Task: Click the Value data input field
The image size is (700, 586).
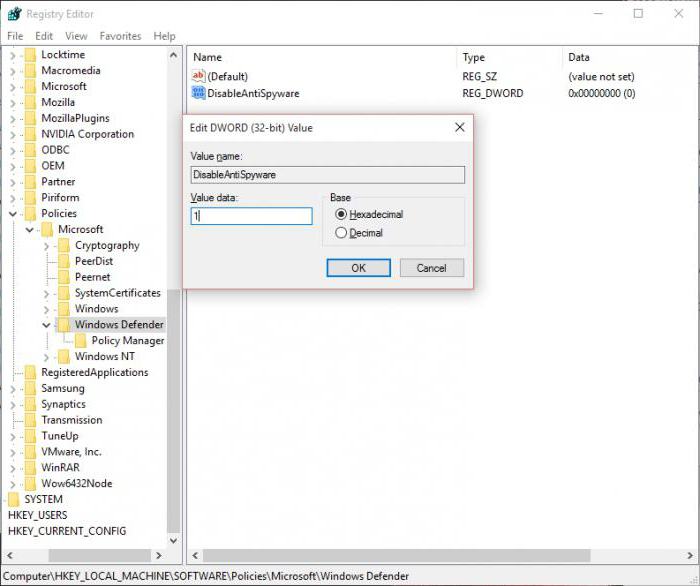Action: (x=251, y=216)
